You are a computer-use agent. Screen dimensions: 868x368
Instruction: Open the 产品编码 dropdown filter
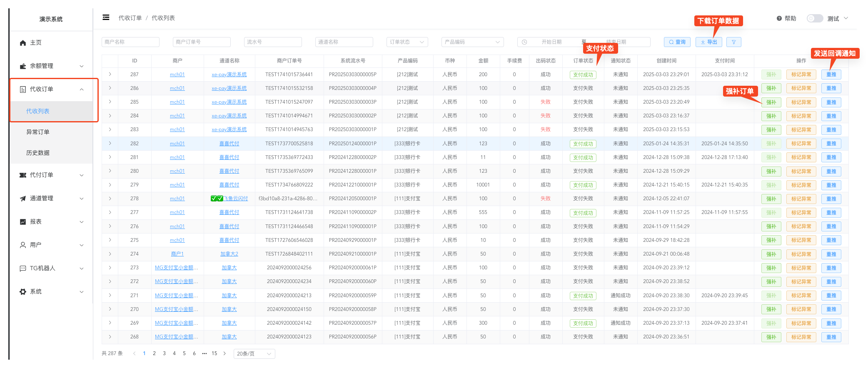pyautogui.click(x=472, y=42)
